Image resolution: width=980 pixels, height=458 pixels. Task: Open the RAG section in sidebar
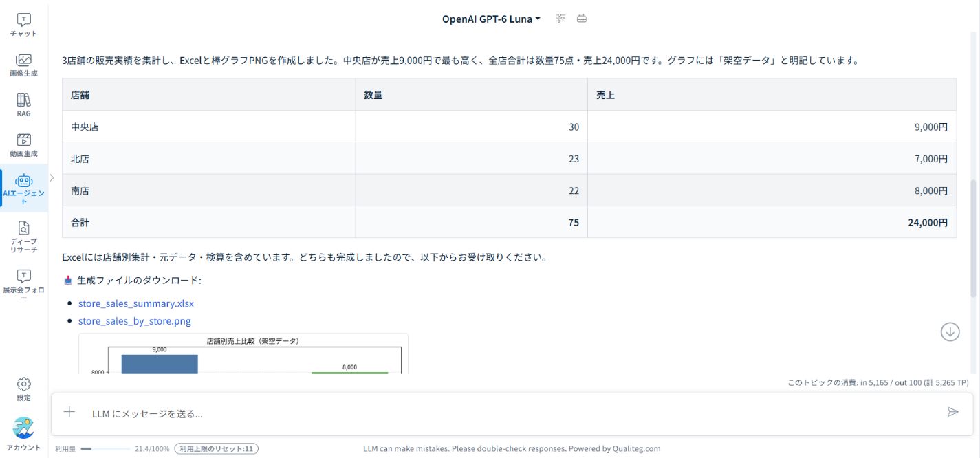tap(23, 105)
